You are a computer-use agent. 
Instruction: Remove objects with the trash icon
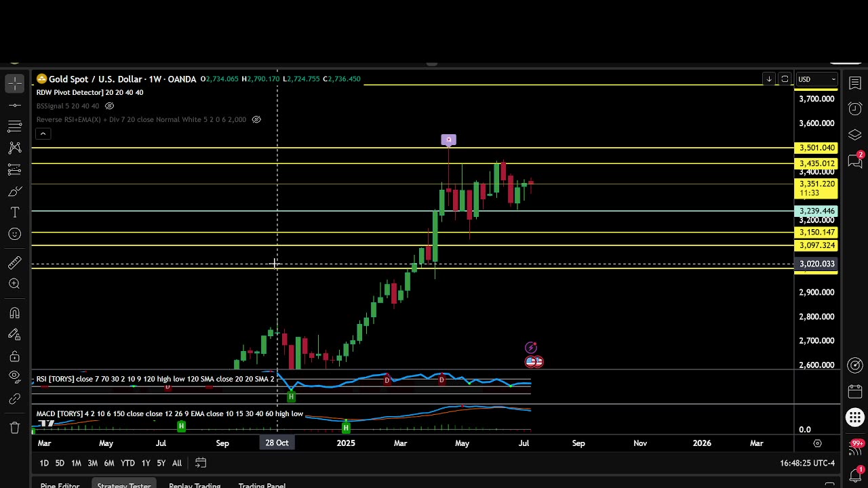point(14,428)
